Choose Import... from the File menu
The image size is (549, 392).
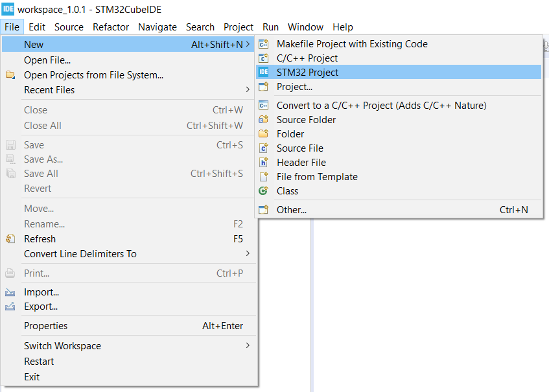pos(128,292)
